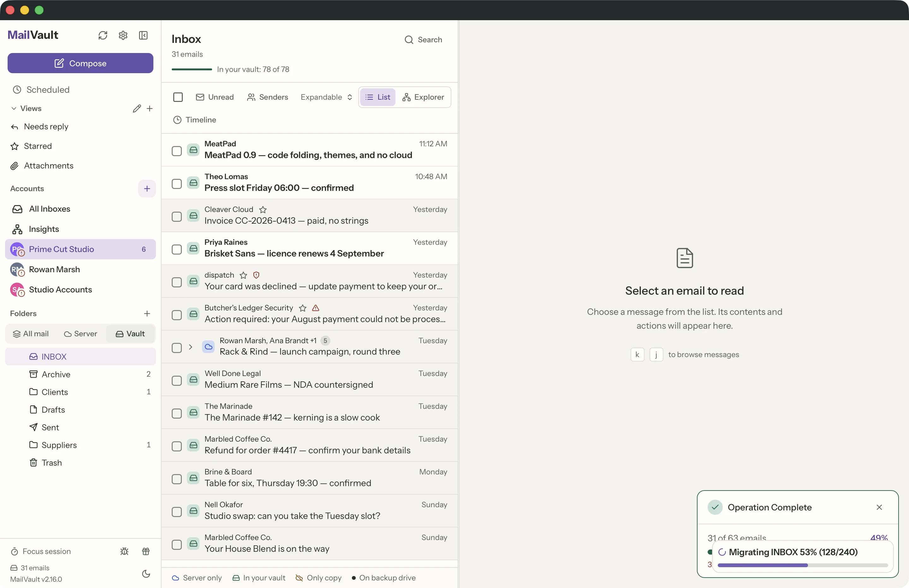Open the Drafts folder
The image size is (909, 588).
tap(80, 410)
